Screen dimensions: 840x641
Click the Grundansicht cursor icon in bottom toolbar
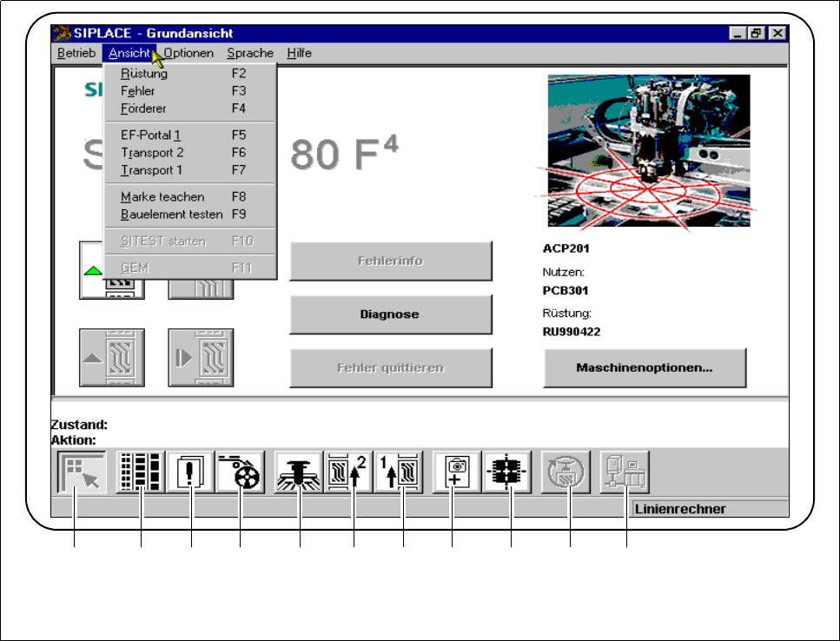[81, 472]
